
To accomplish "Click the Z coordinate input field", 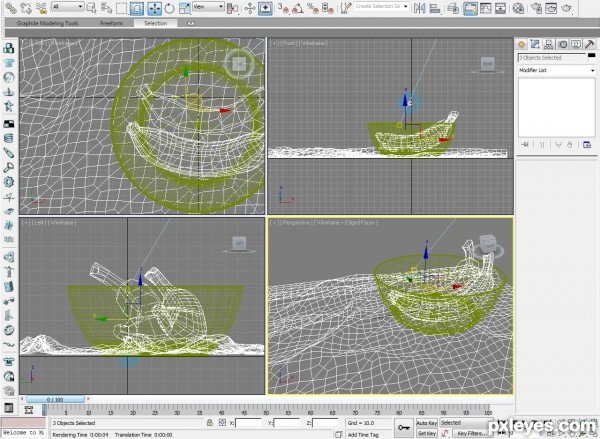I will 325,423.
